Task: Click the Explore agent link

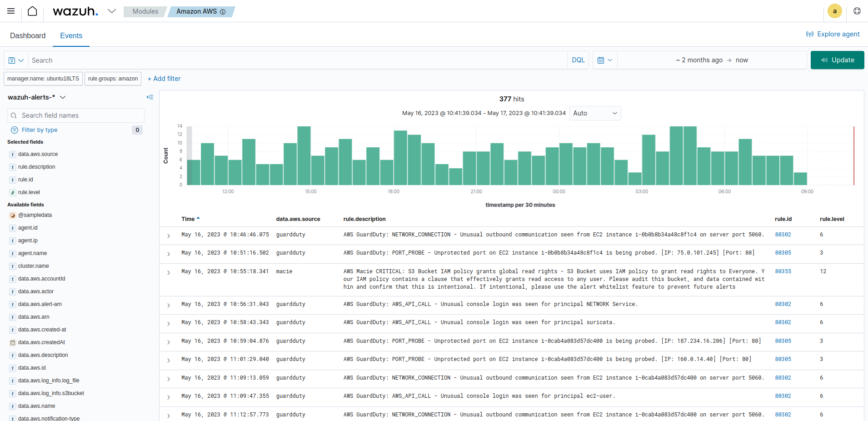Action: click(x=833, y=34)
